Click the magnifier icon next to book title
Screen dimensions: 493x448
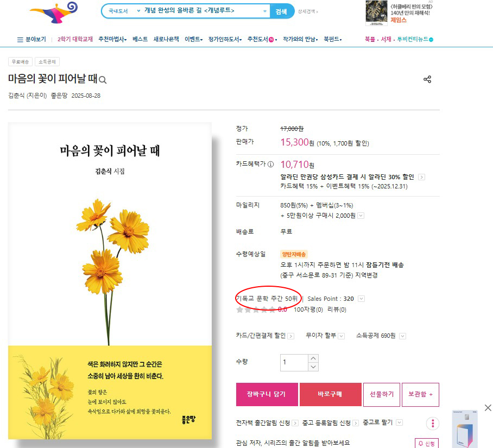[103, 80]
